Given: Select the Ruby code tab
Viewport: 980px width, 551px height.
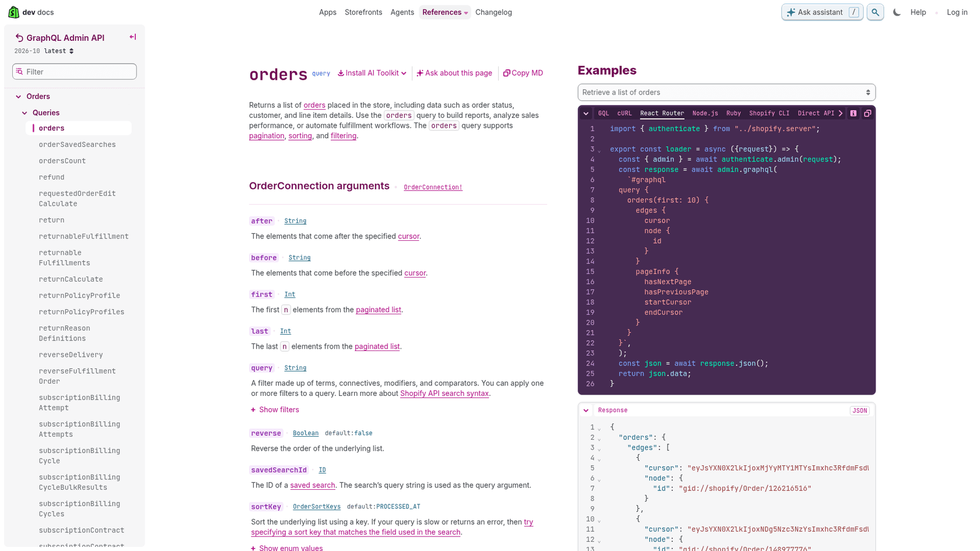Looking at the screenshot, I should [733, 113].
